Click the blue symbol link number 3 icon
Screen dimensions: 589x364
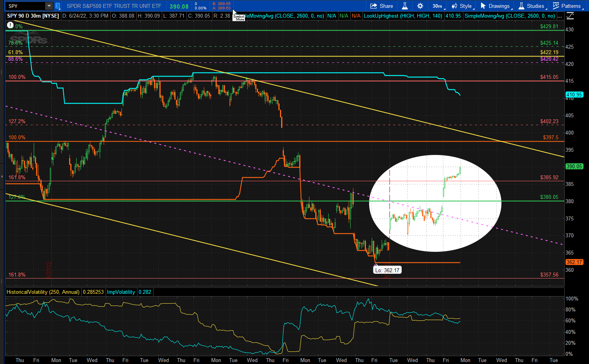[x=58, y=6]
